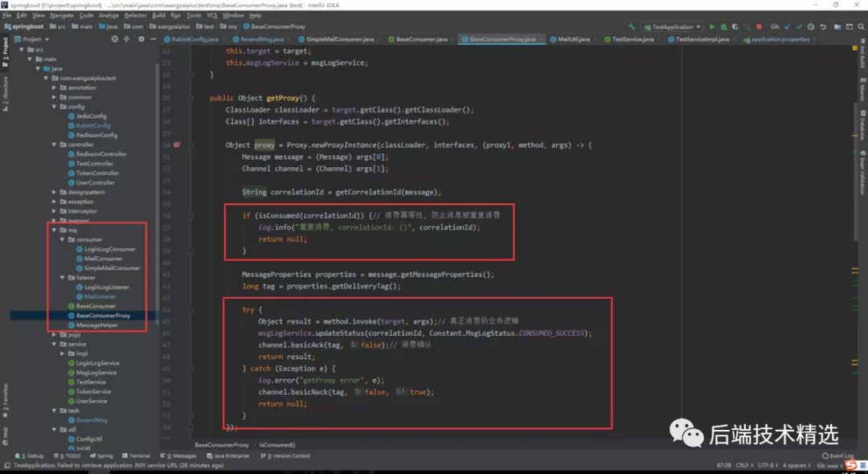Click the Debug bug icon in toolbar

coord(723,27)
